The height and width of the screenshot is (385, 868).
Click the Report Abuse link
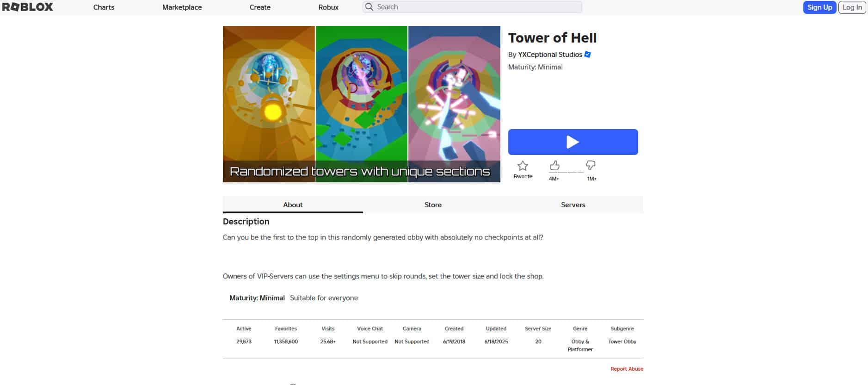point(627,369)
